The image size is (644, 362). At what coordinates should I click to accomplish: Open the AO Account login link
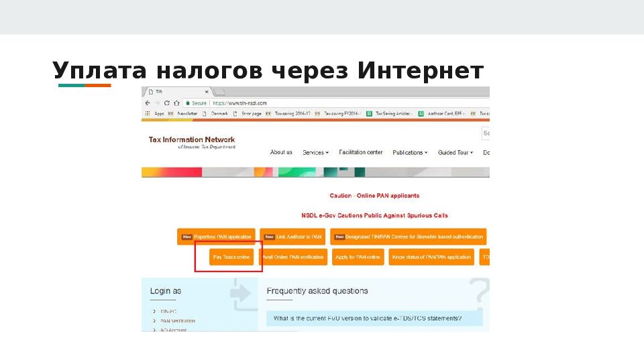pos(173,330)
